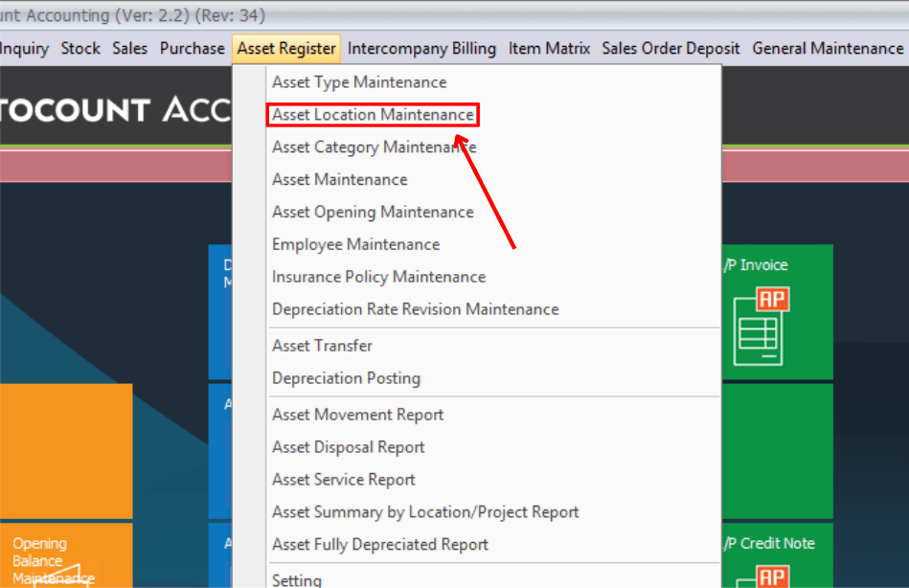Screen dimensions: 909x588
Task: Click the A/P Credit Note tile icon
Action: tap(771, 576)
